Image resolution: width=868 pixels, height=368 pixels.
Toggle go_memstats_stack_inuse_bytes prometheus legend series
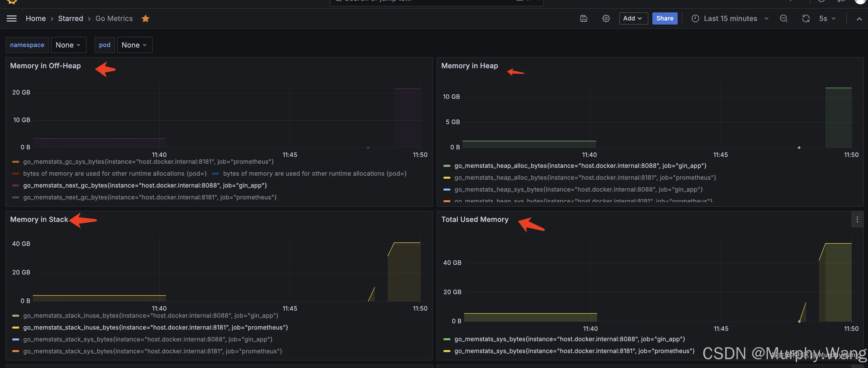click(x=155, y=328)
